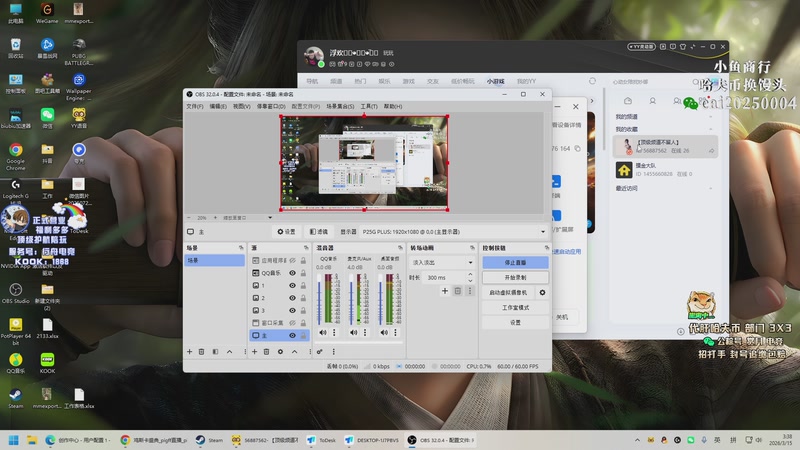Viewport: 800px width, 450px height.
Task: Unlock the 主 source lock toggle
Action: [x=304, y=336]
